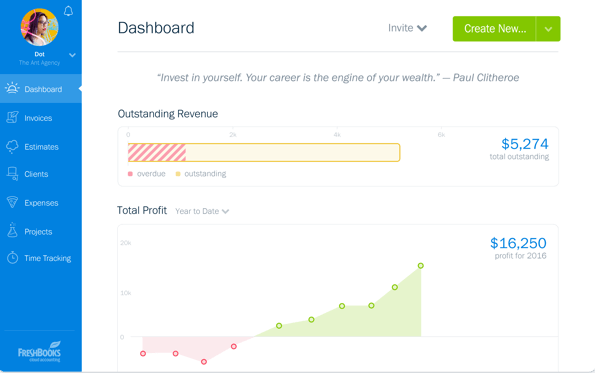
Task: Expand the Create New arrow dropdown
Action: [548, 29]
